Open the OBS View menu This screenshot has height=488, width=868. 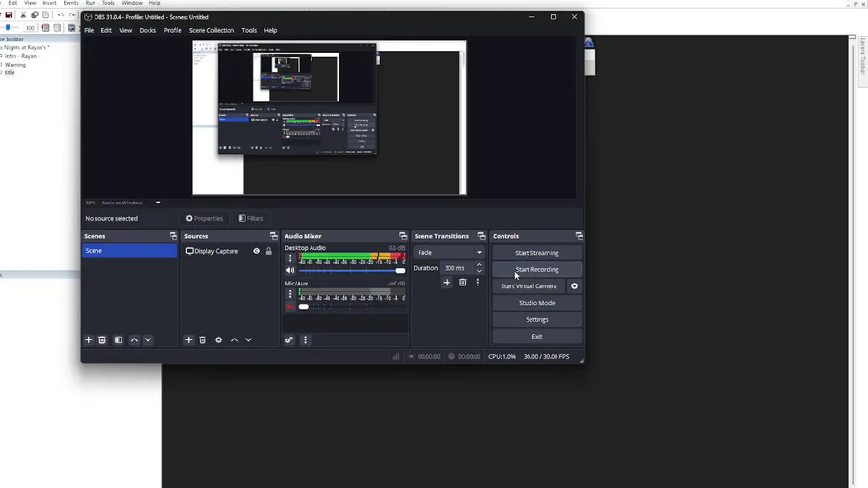coord(125,31)
